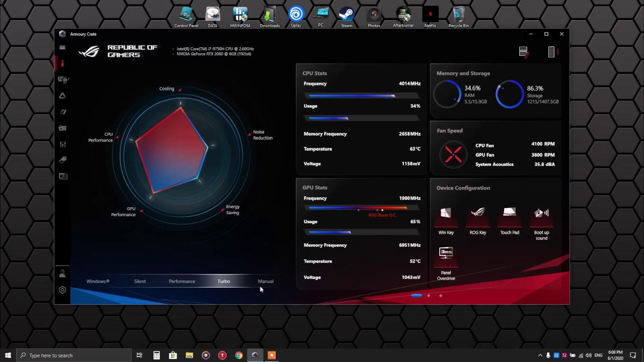The image size is (644, 362).
Task: Switch to Windows® operating mode
Action: [x=98, y=282]
